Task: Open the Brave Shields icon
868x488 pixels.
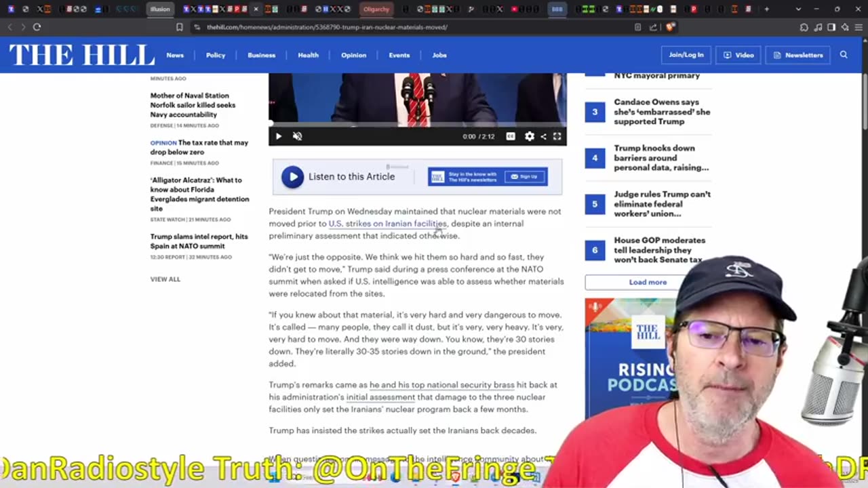Action: [670, 27]
